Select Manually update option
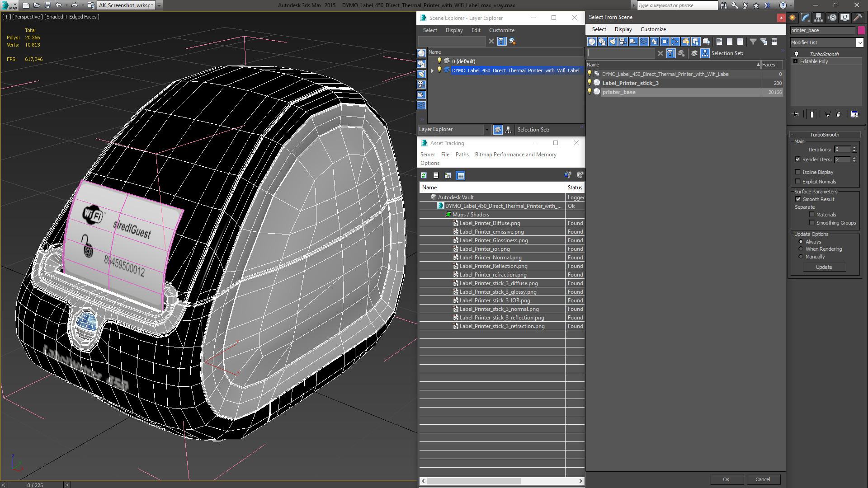The height and width of the screenshot is (488, 868). [801, 257]
